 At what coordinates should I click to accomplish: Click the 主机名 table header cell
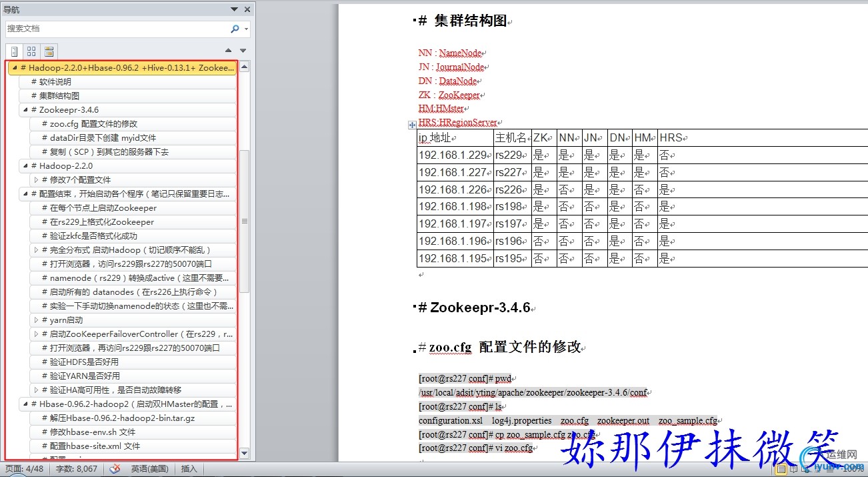pos(512,138)
